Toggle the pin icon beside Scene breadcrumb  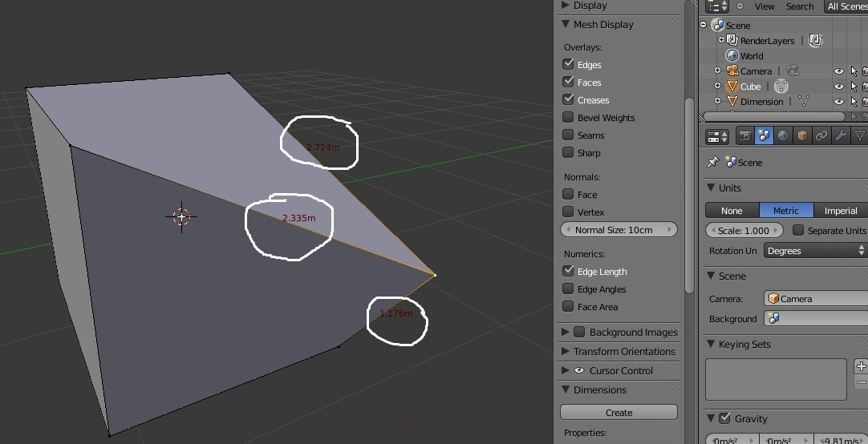(713, 162)
